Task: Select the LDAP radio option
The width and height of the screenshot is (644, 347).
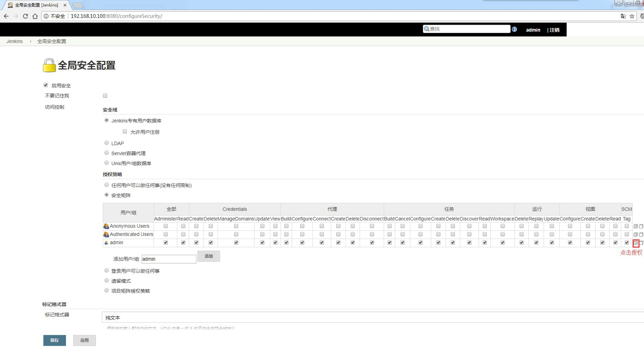Action: pos(107,143)
